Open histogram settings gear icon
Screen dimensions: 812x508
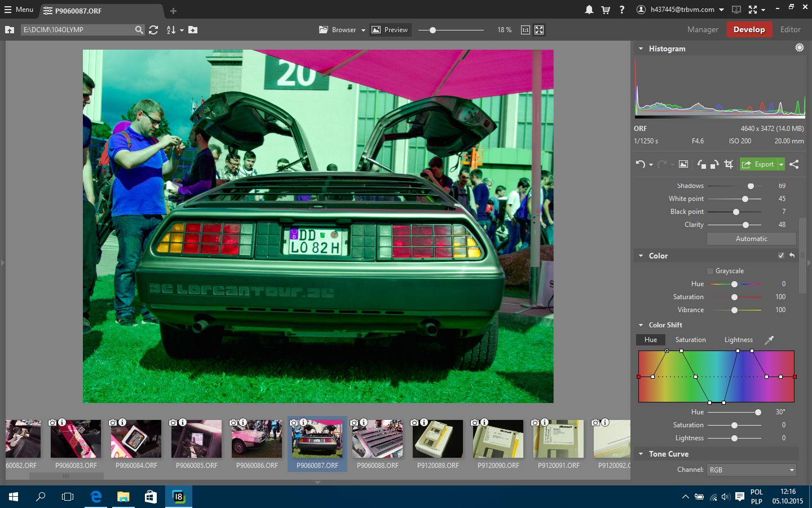click(x=799, y=48)
